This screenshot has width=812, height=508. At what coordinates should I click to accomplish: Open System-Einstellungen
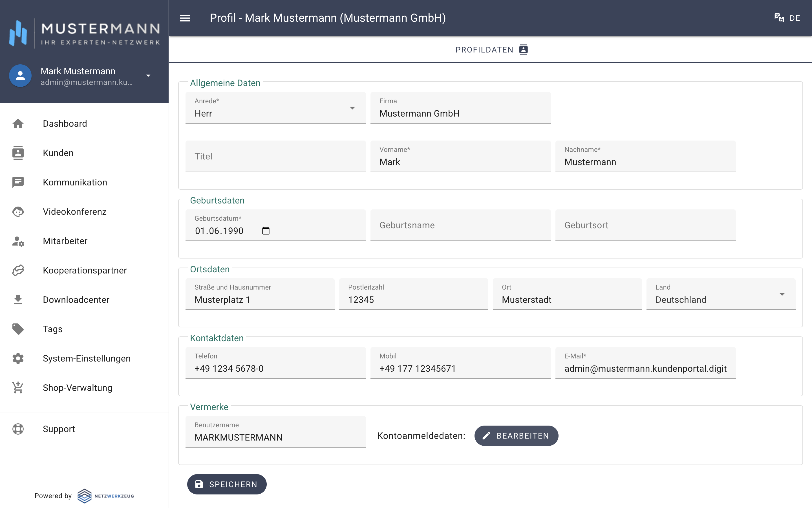pos(84,358)
